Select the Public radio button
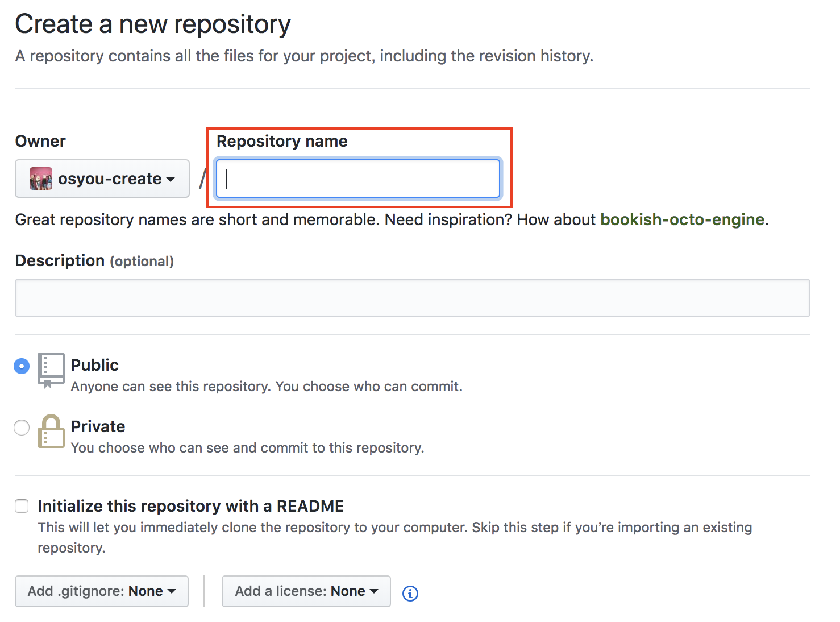The height and width of the screenshot is (622, 840). point(22,366)
